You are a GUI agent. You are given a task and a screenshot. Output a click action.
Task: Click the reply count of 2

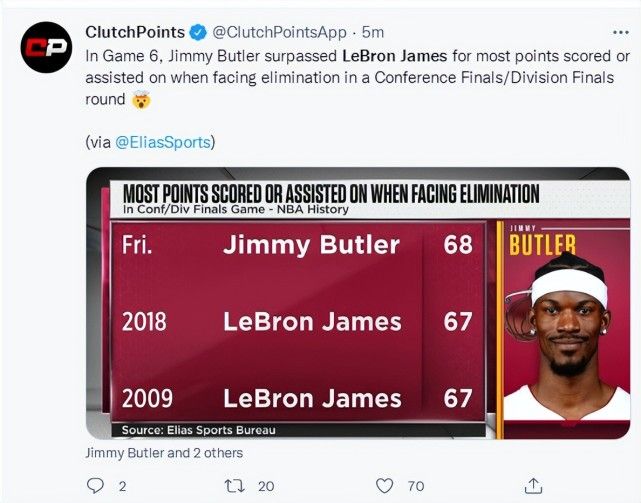click(x=122, y=486)
